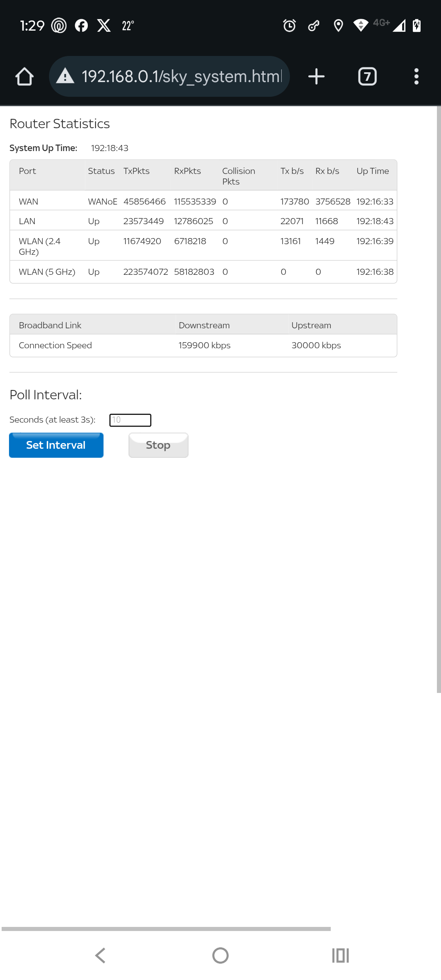
Task: Select LAN Tx b/s value 22071
Action: pos(292,221)
